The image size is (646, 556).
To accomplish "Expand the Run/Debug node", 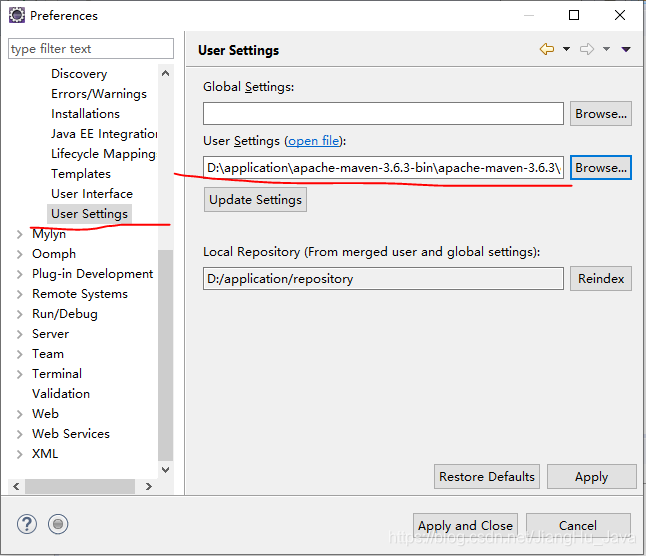I will click(x=19, y=314).
